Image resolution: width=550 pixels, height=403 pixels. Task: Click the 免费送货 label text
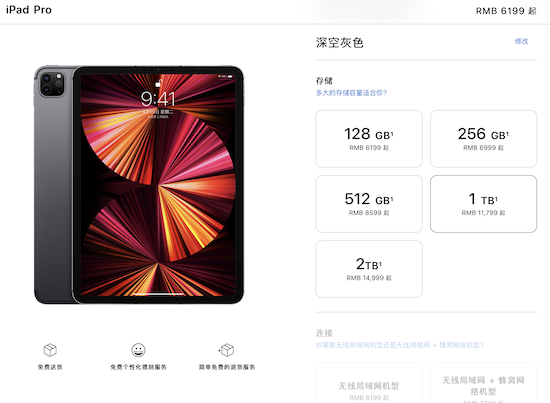(x=50, y=367)
